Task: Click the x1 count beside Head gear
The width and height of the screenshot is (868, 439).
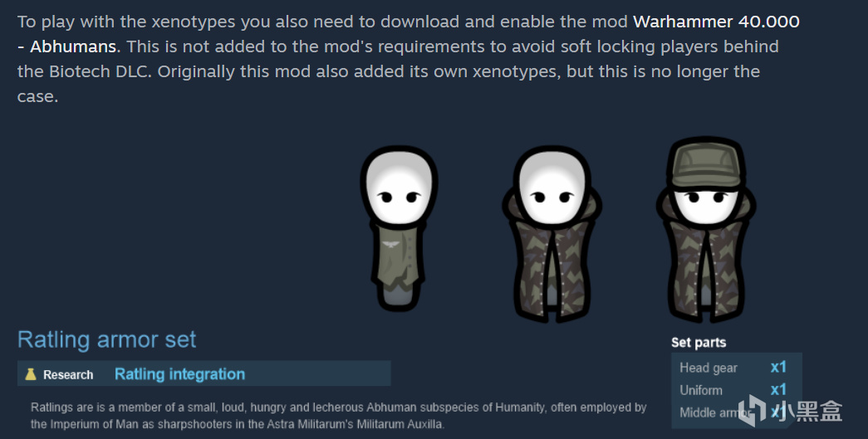Action: click(778, 367)
